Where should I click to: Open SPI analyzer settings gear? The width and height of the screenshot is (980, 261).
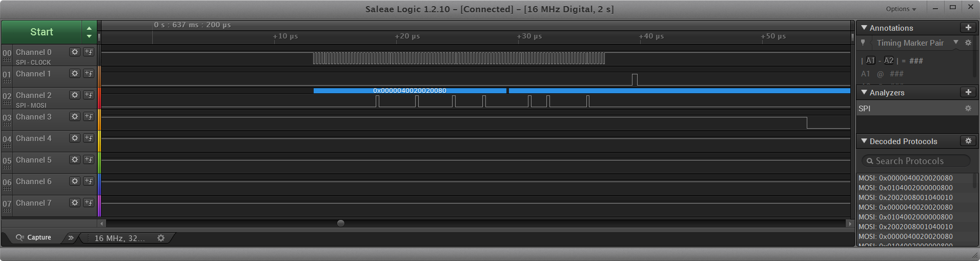click(968, 108)
